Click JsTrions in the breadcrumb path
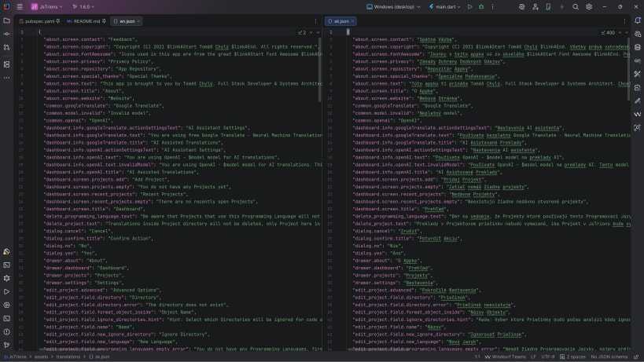This screenshot has width=644, height=362. (x=15, y=357)
